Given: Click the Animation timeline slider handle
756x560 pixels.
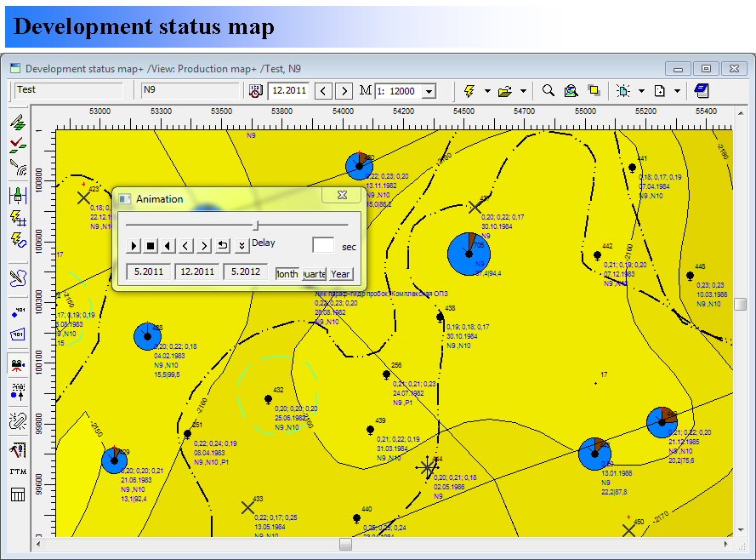Looking at the screenshot, I should [x=256, y=225].
